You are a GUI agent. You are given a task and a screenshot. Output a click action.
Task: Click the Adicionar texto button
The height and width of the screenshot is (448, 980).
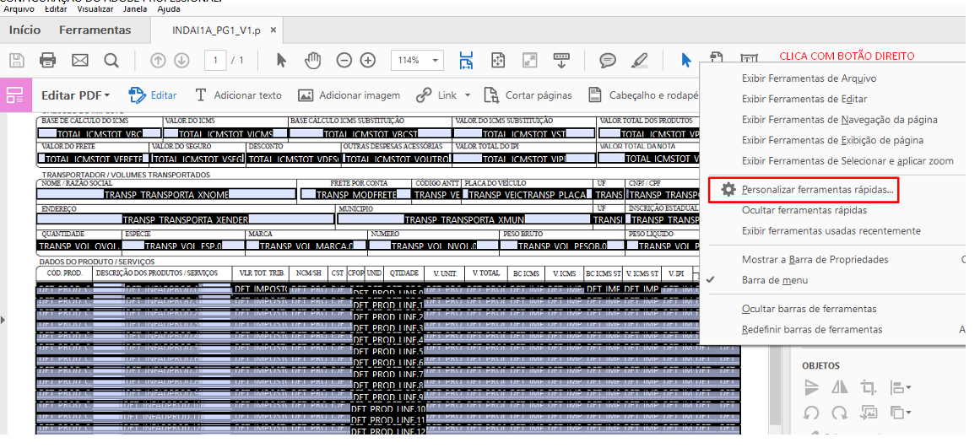click(x=238, y=95)
